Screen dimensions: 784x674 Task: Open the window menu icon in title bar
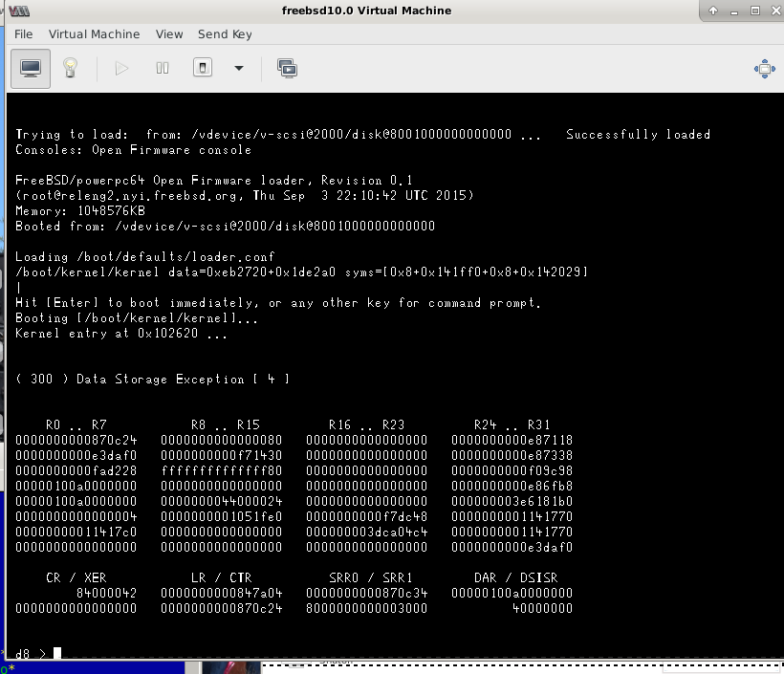pyautogui.click(x=19, y=11)
